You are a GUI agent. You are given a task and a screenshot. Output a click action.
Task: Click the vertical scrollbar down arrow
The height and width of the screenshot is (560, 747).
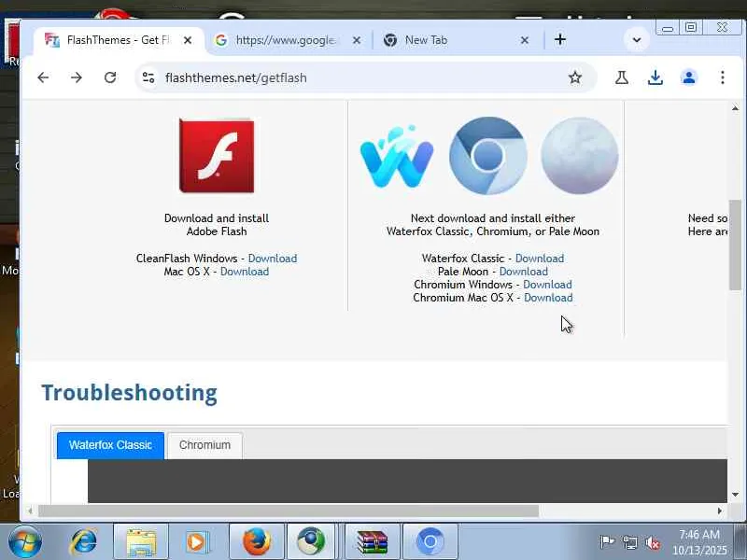(x=735, y=495)
